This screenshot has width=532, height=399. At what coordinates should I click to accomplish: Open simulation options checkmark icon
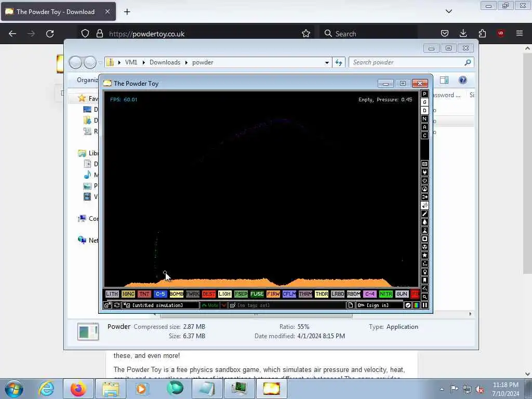[408, 305]
